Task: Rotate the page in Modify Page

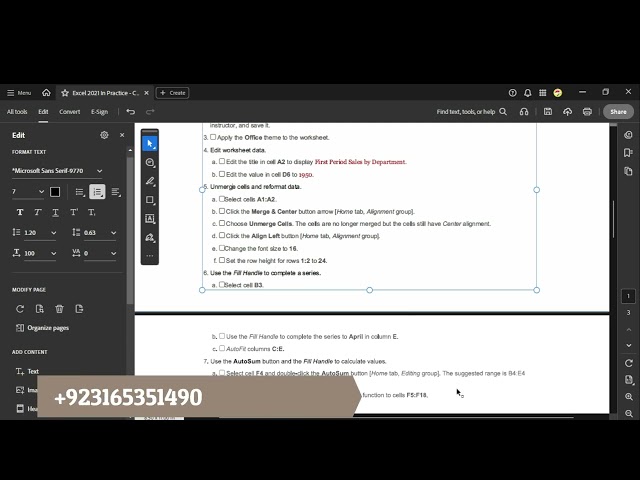Action: 20,309
